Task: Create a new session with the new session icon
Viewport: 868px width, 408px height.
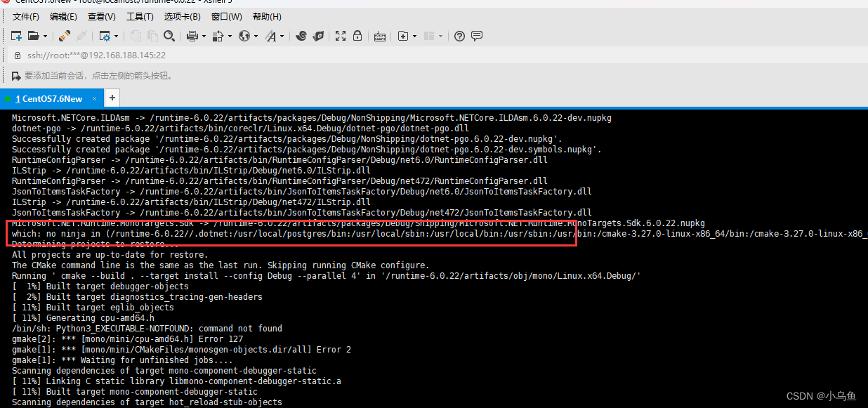Action: point(18,36)
